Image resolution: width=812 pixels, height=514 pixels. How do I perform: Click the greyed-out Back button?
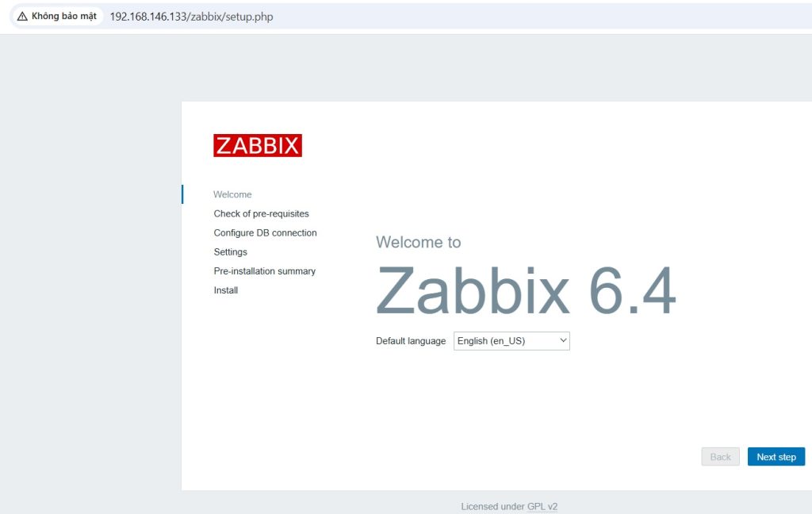click(x=720, y=457)
